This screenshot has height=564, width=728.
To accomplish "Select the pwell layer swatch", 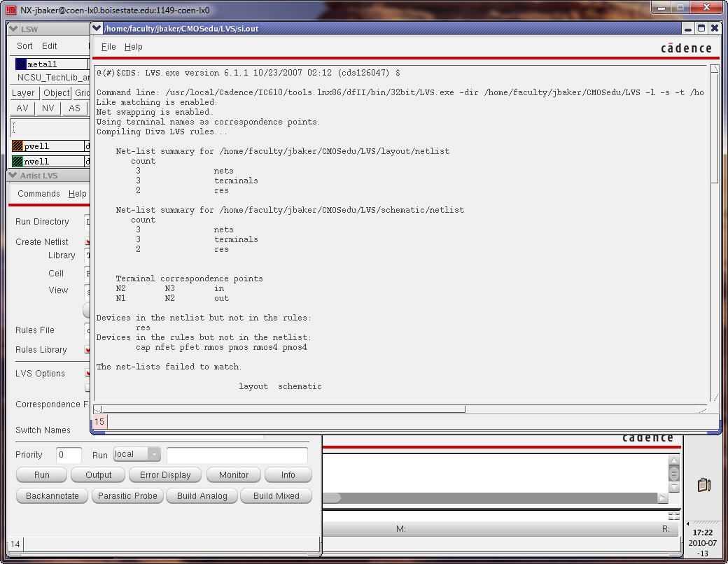I will tap(19, 146).
